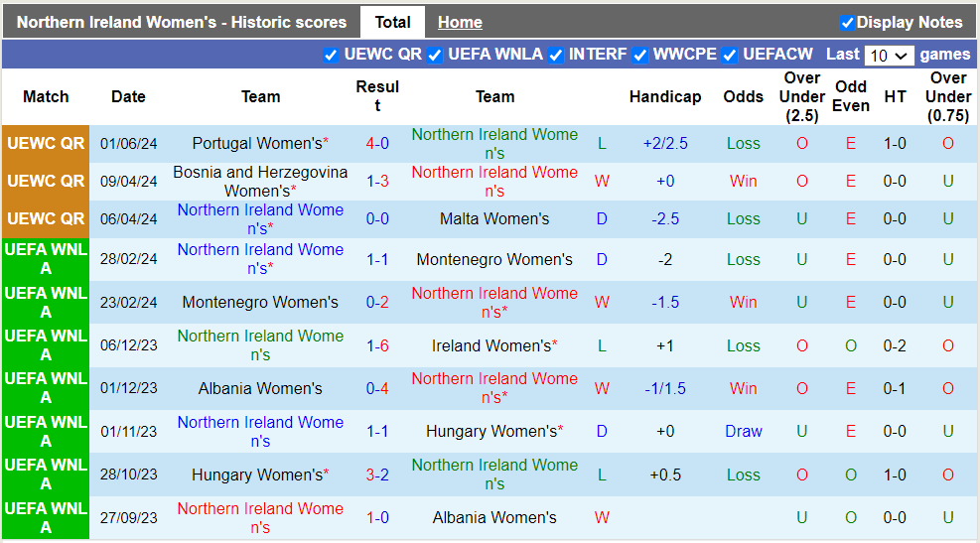This screenshot has width=980, height=543.
Task: Click the Date column header
Action: point(129,97)
